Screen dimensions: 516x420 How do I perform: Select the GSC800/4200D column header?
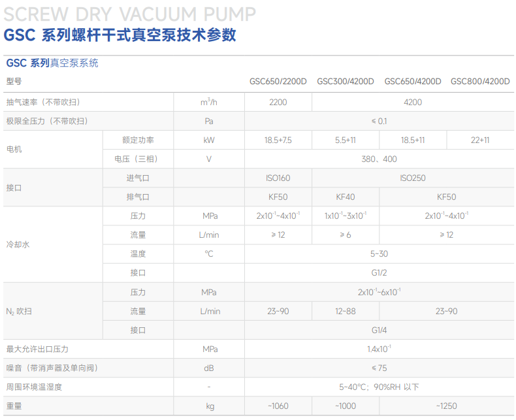tap(480, 82)
